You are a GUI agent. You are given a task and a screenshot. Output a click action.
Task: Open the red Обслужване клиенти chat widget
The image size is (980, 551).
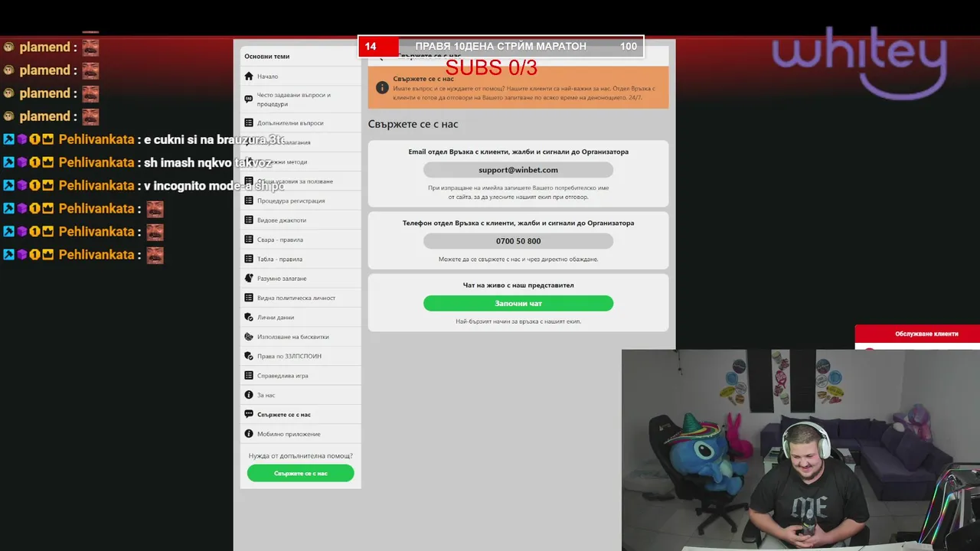click(x=917, y=334)
